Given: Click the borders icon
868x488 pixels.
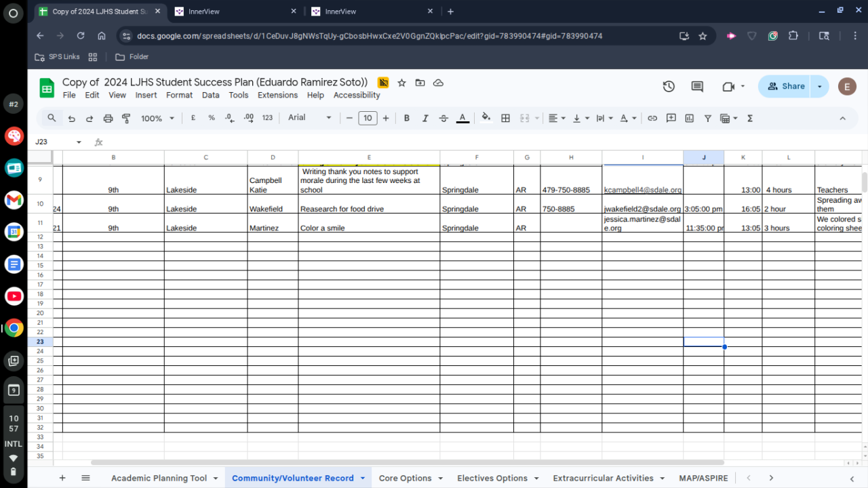Looking at the screenshot, I should (505, 118).
